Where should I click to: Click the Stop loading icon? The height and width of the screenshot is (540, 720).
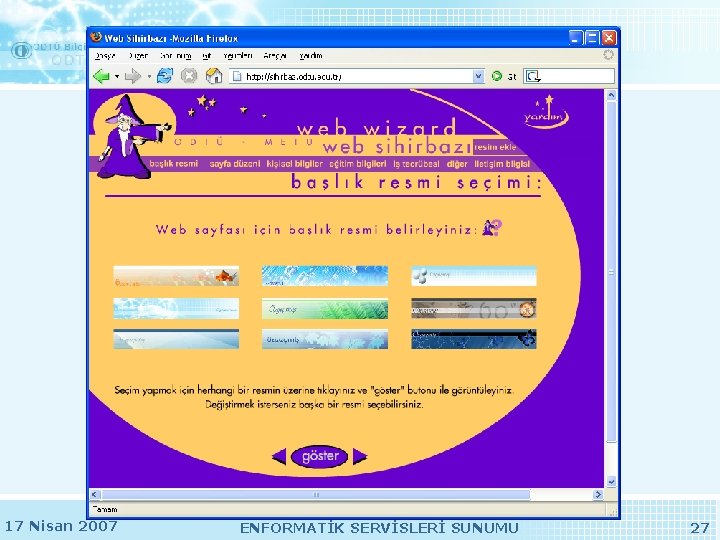click(x=189, y=76)
